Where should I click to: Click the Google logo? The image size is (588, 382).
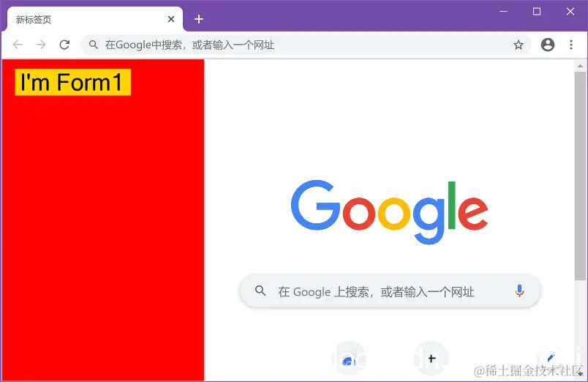click(389, 212)
